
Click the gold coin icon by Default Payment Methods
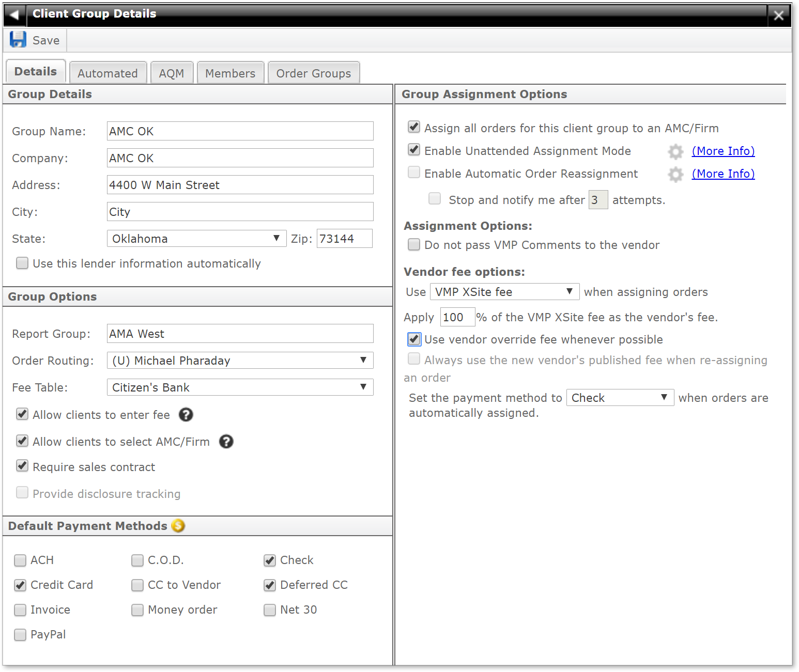tap(178, 526)
